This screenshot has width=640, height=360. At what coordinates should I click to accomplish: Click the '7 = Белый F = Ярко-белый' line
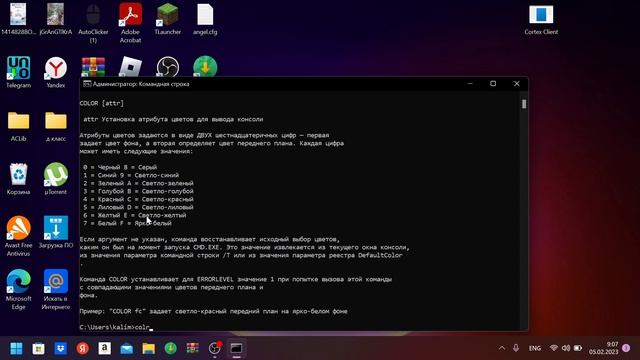pos(127,223)
